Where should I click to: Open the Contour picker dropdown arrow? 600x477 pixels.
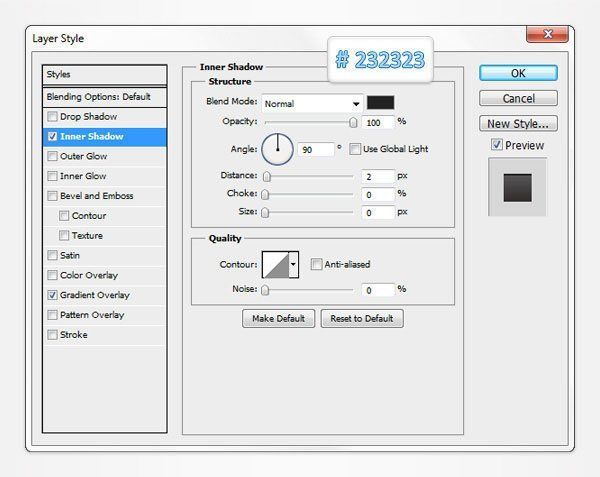pos(293,264)
